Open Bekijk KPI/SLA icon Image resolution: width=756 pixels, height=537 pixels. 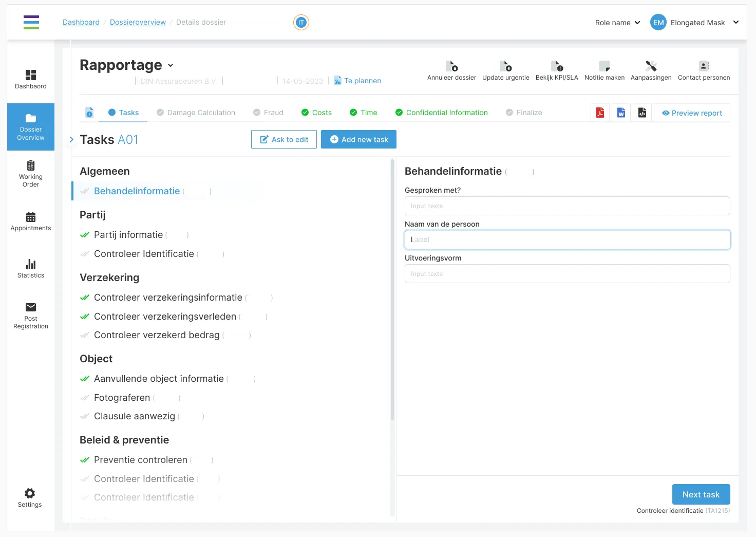coord(557,66)
